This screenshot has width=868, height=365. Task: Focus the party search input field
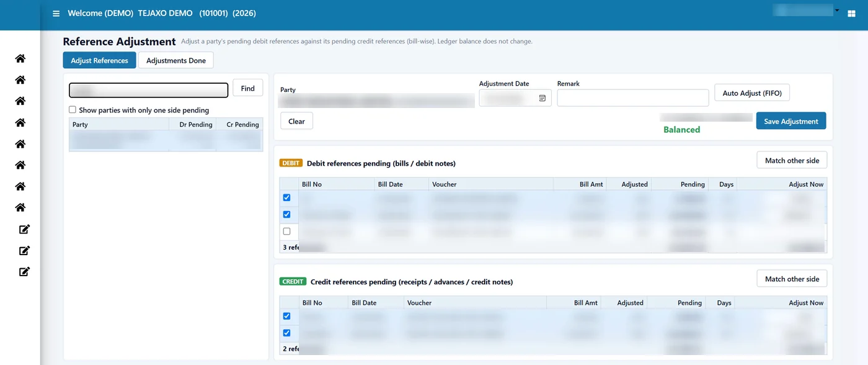tap(149, 91)
